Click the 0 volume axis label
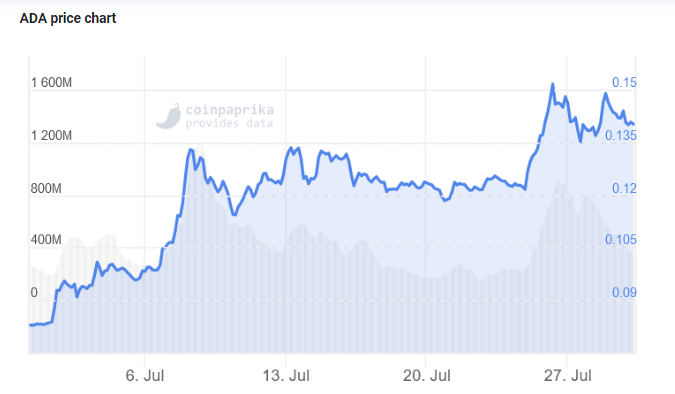 [34, 293]
